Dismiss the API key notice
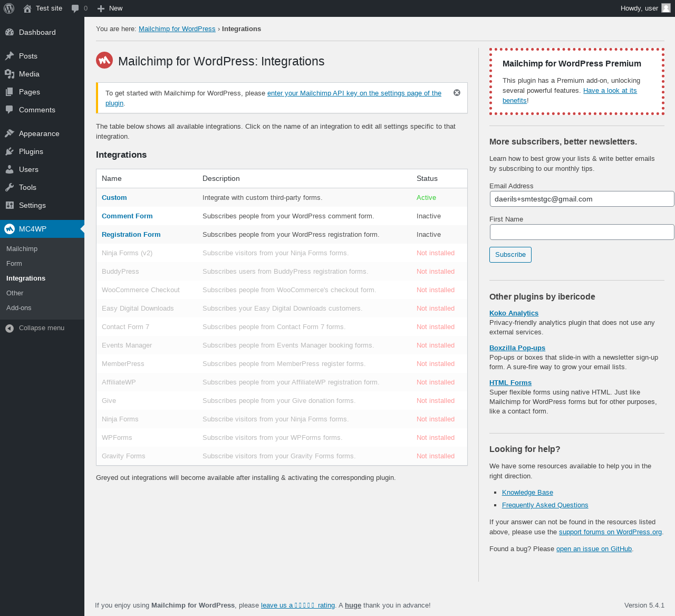Screen dimensions: 675x616 [x=457, y=93]
